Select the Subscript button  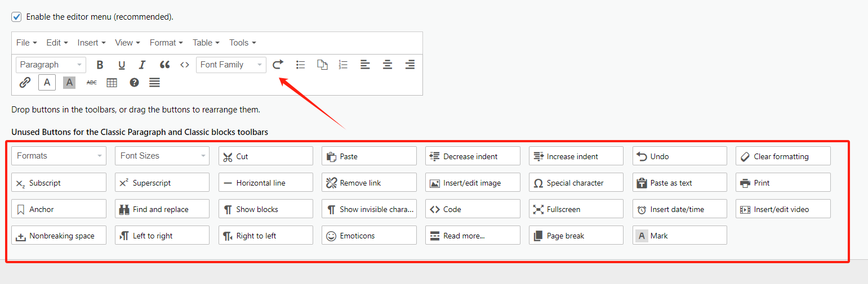[59, 182]
